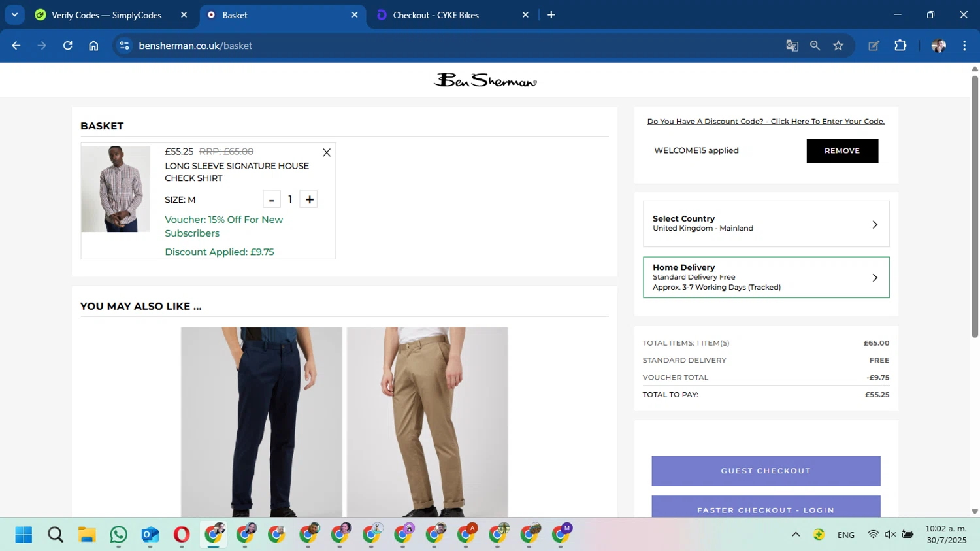Open Long Sleeve Signature House Check Shirt link

[x=237, y=172]
